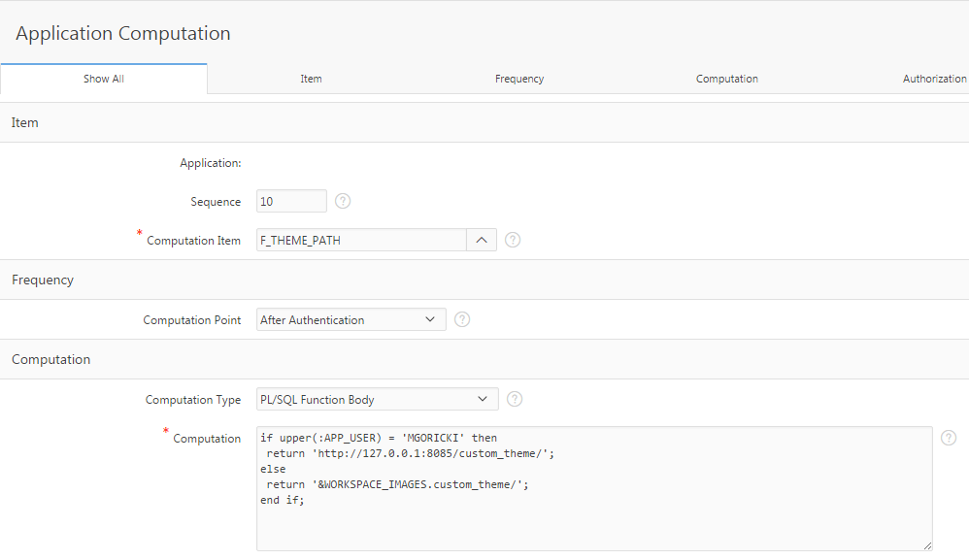Open help for Computation Item

512,240
